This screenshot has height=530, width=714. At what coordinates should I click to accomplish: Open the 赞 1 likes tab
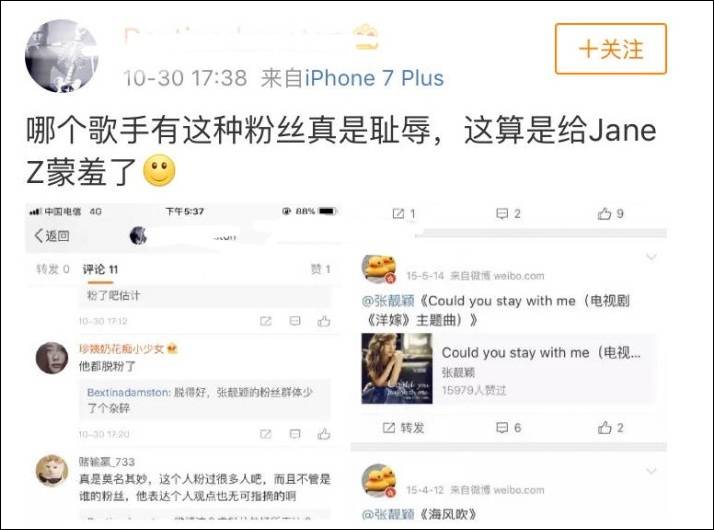pos(321,269)
